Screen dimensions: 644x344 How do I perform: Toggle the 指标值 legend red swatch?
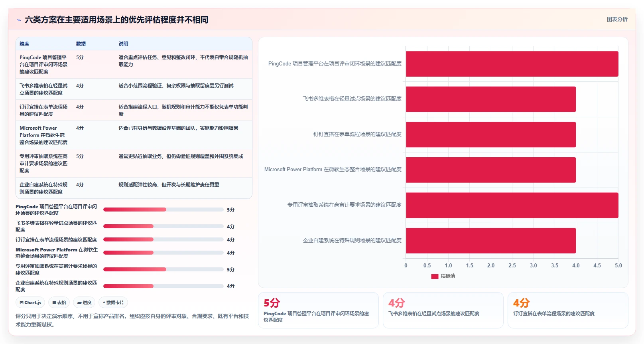[435, 276]
